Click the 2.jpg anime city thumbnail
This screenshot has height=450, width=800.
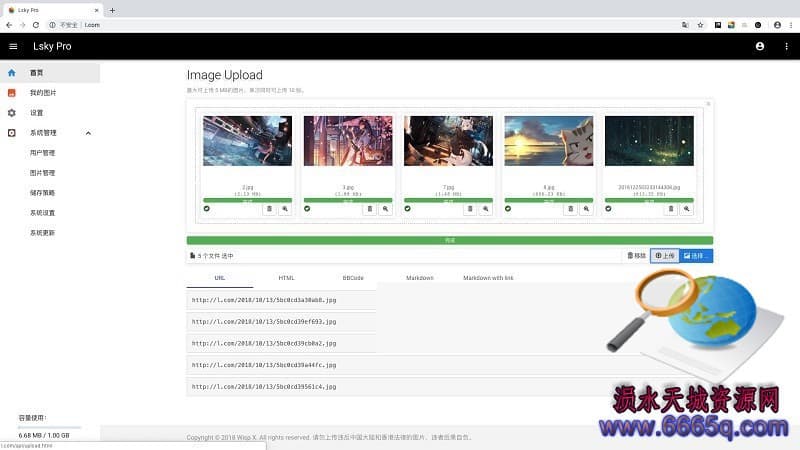click(x=247, y=141)
